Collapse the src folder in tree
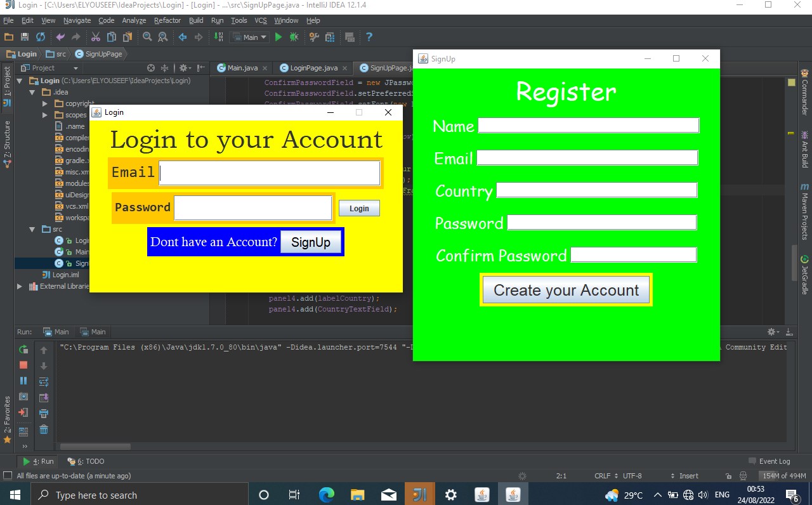This screenshot has width=812, height=505. pyautogui.click(x=32, y=229)
